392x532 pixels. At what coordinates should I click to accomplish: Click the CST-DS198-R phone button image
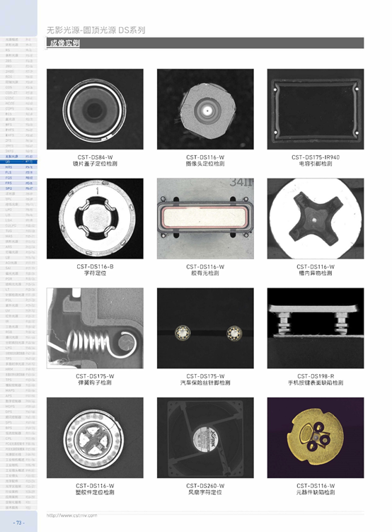pos(316,328)
